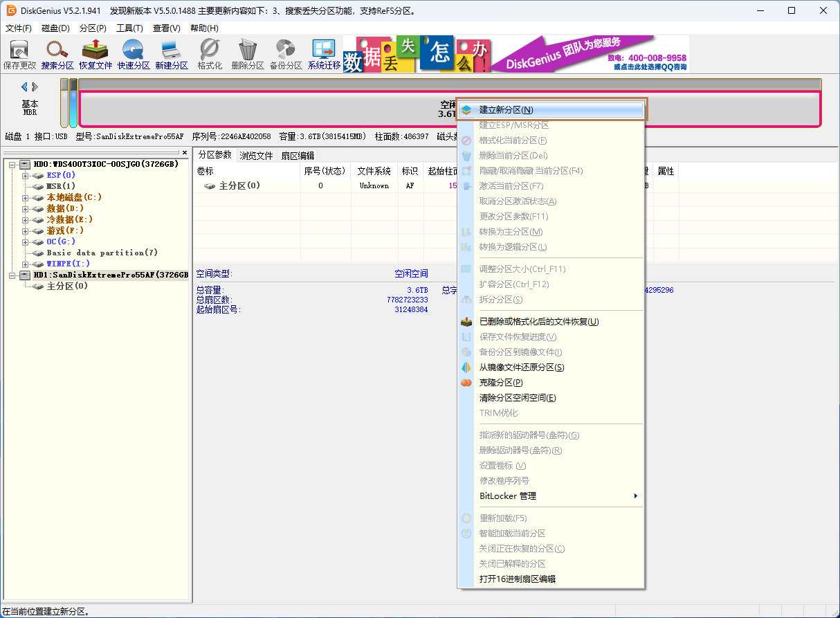Screen dimensions: 840x618
Task: Switch to the 浏览文件 tab
Action: [256, 156]
